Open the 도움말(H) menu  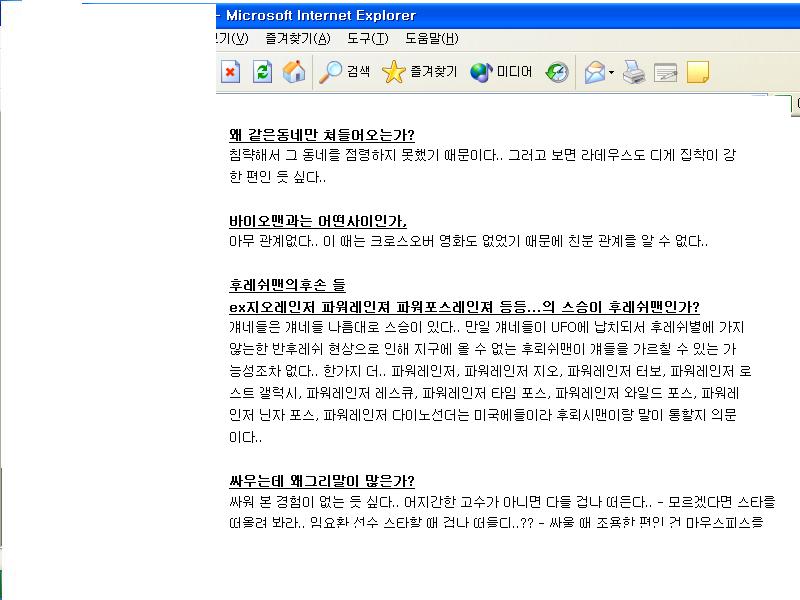click(x=432, y=39)
